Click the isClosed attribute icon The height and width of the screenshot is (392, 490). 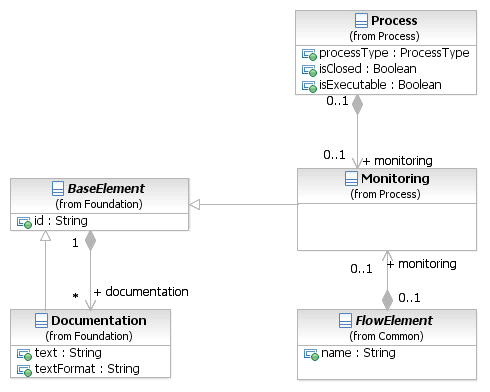309,70
